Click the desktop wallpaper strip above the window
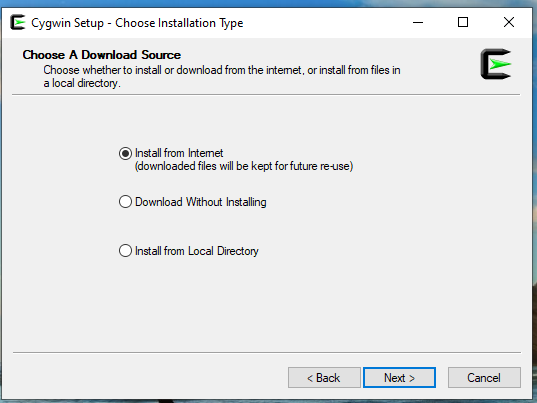537x403 pixels. [268, 3]
